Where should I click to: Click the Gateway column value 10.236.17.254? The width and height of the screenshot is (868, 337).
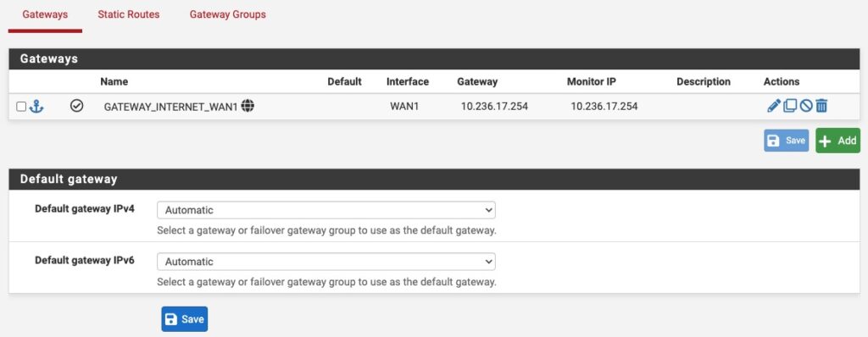tap(494, 106)
